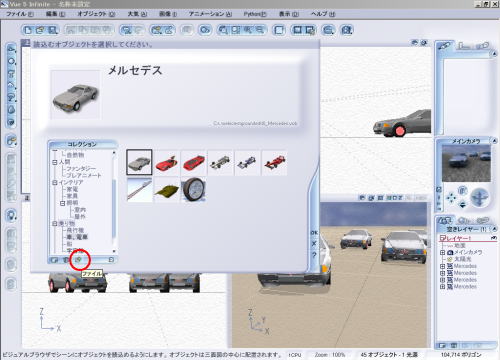The image size is (500, 360).
Task: Collapse the red Layer 1 node checkbox
Action: point(443,238)
